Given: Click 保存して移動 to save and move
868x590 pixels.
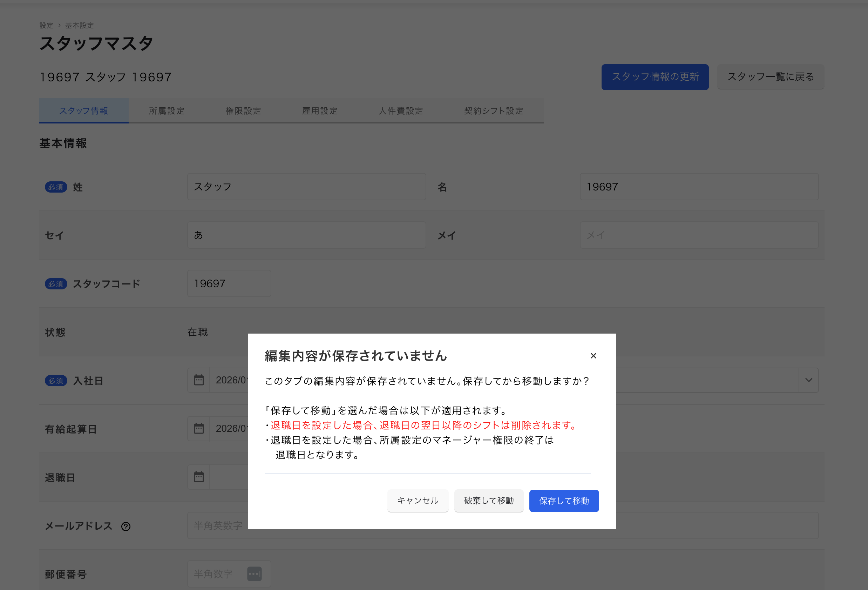Looking at the screenshot, I should tap(564, 501).
